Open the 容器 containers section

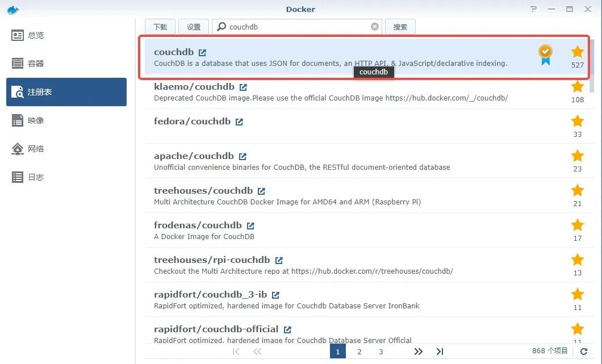[x=66, y=64]
